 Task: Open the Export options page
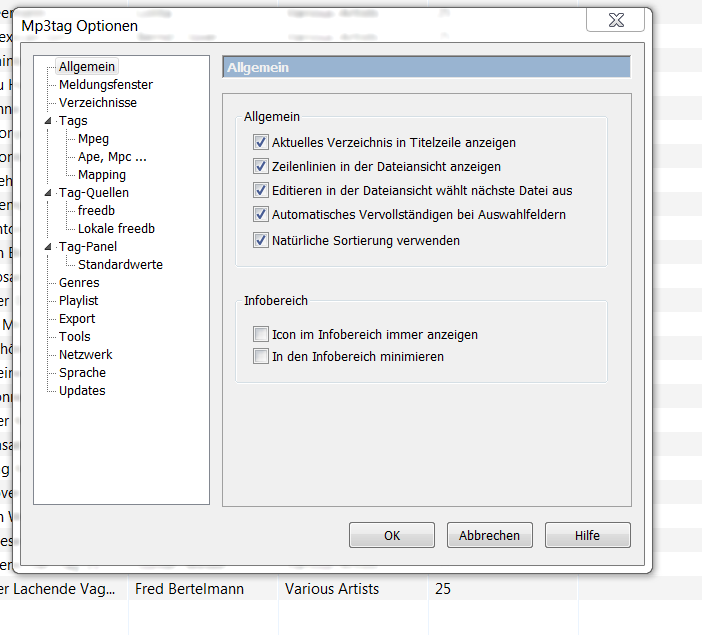coord(77,318)
